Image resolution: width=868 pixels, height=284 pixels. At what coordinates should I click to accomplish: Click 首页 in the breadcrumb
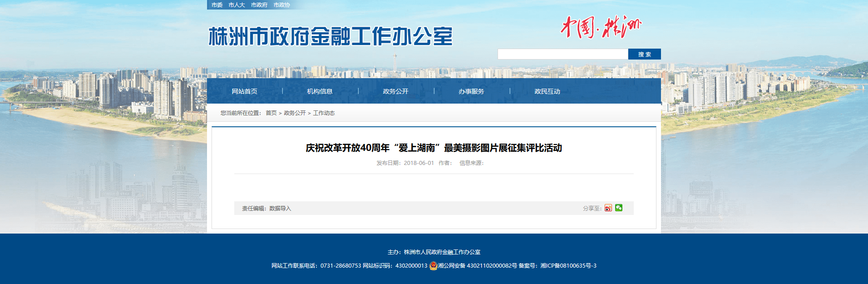tap(271, 113)
